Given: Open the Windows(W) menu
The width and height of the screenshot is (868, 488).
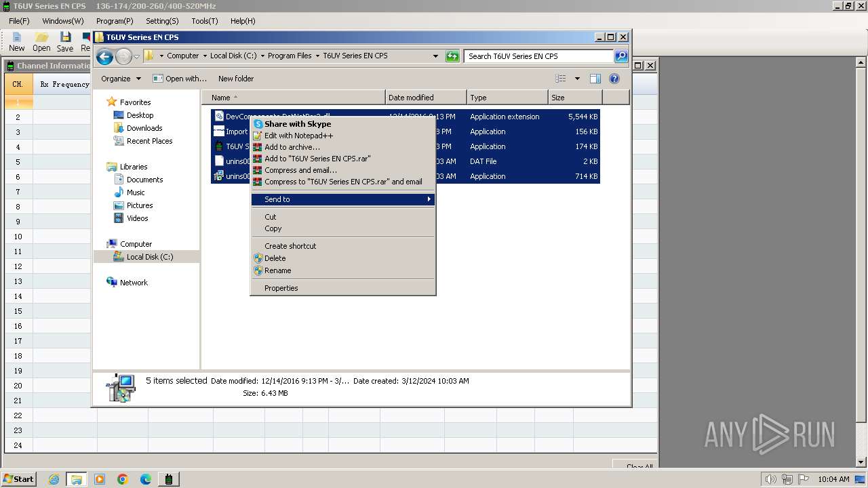Looking at the screenshot, I should click(63, 21).
